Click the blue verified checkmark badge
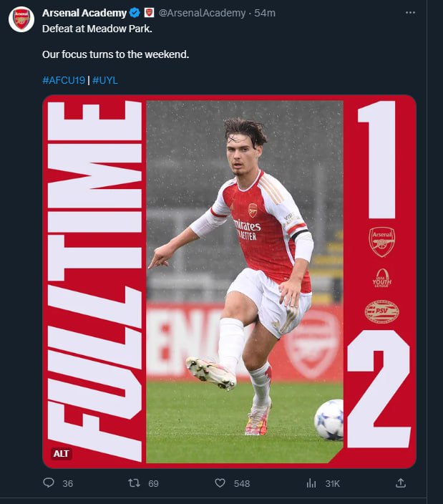Image resolution: width=443 pixels, height=504 pixels. [135, 13]
